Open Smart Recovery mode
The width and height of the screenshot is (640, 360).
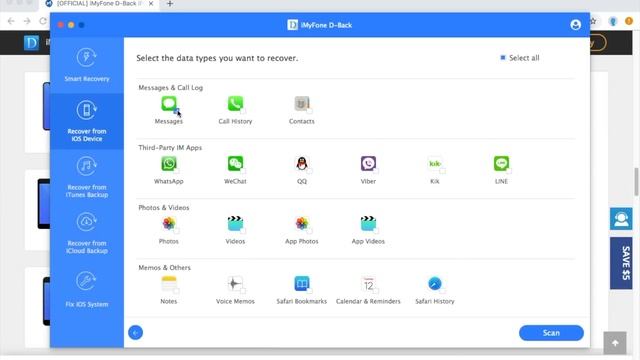pos(87,65)
